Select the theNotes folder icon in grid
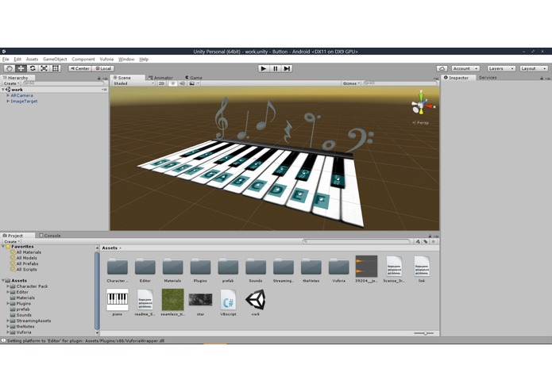Image resolution: width=552 pixels, height=392 pixels. point(311,267)
